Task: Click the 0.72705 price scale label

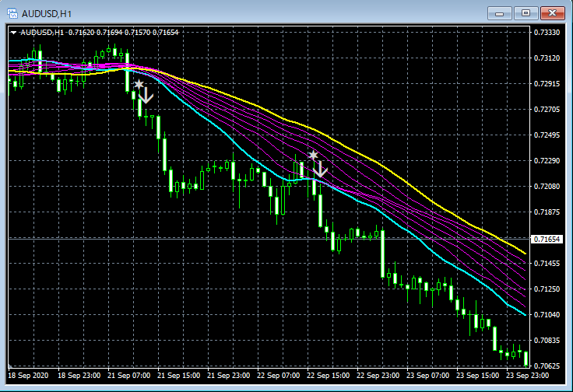Action: coord(547,110)
